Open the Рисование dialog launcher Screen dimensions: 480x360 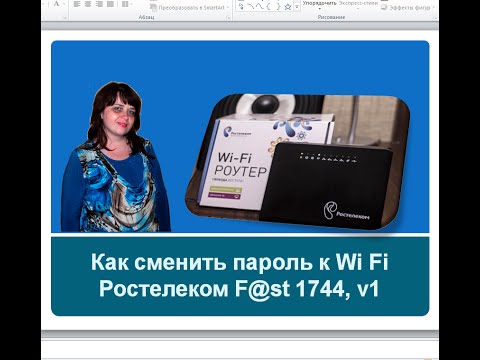pos(435,18)
